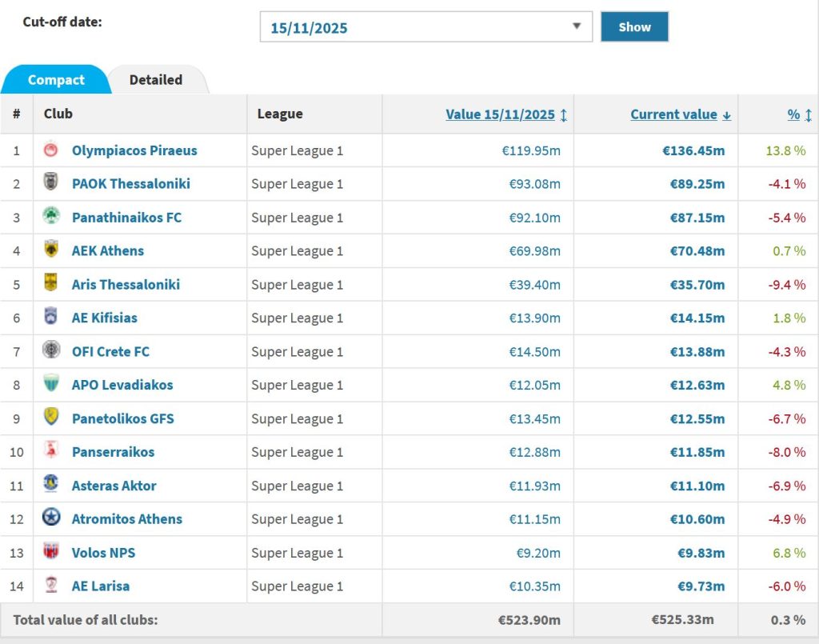
Task: Open APO Levadiakos via its crest
Action: [x=50, y=385]
